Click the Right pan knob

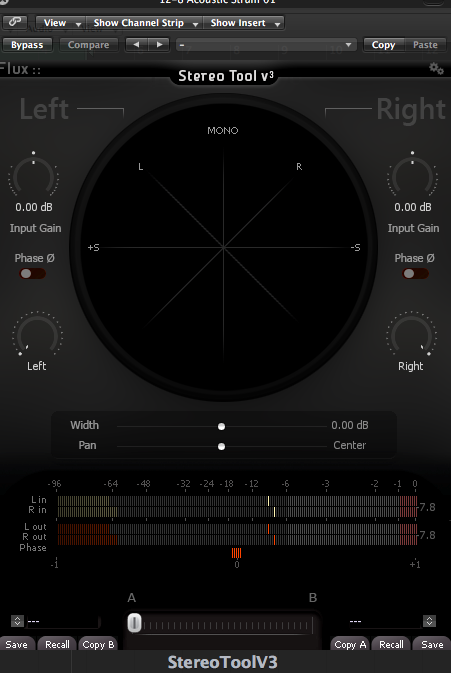[x=411, y=335]
